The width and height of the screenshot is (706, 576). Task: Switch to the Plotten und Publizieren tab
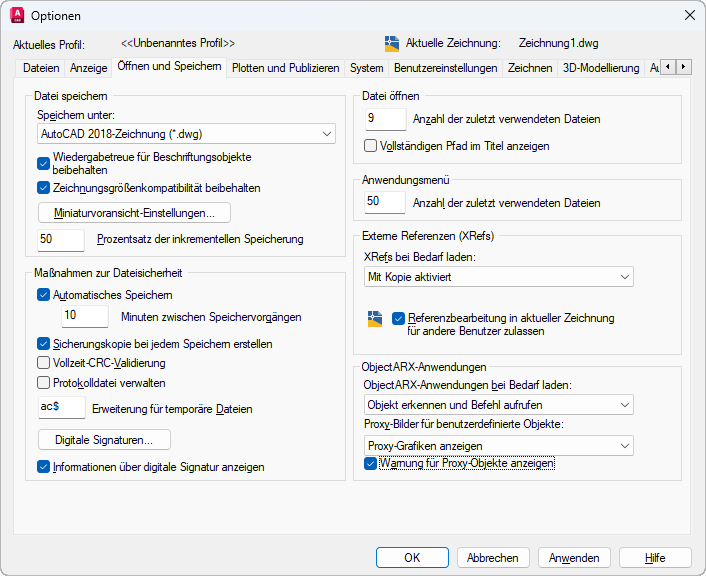285,68
